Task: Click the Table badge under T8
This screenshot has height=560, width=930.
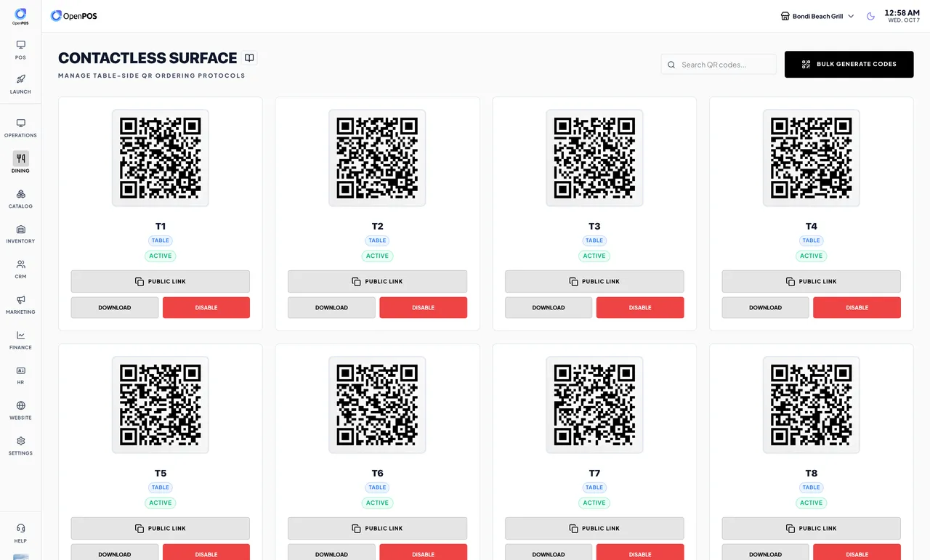Action: coord(811,487)
